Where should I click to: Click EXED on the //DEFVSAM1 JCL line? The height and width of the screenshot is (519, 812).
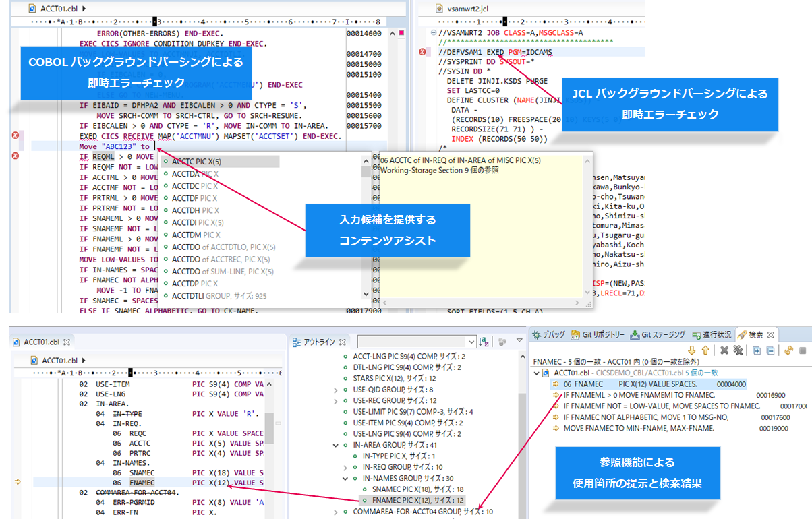point(495,52)
